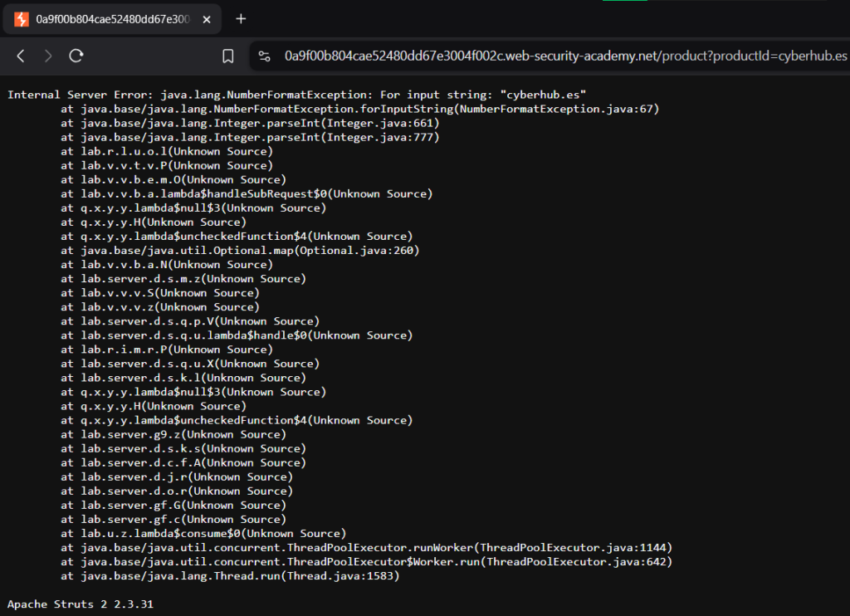The width and height of the screenshot is (850, 616).
Task: Click the Thread.run(Thread.java:1583) line
Action: 230,575
